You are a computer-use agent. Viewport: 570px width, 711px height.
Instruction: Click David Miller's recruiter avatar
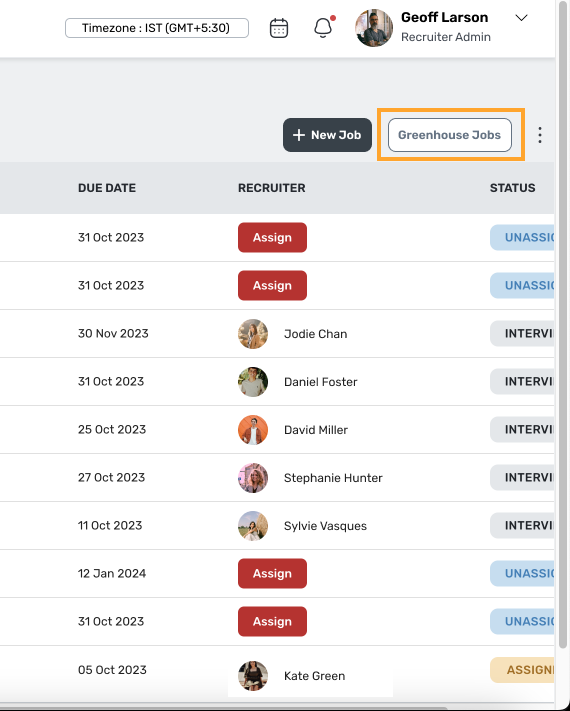point(253,430)
